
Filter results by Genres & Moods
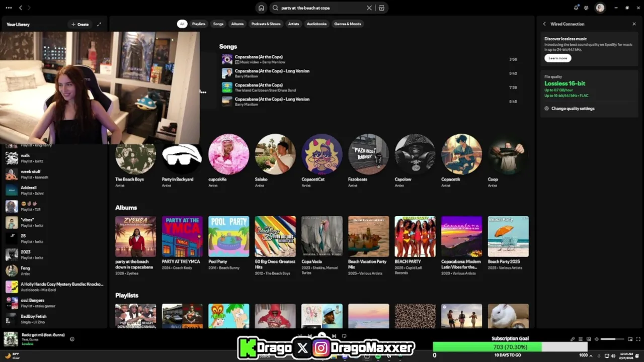pyautogui.click(x=348, y=24)
